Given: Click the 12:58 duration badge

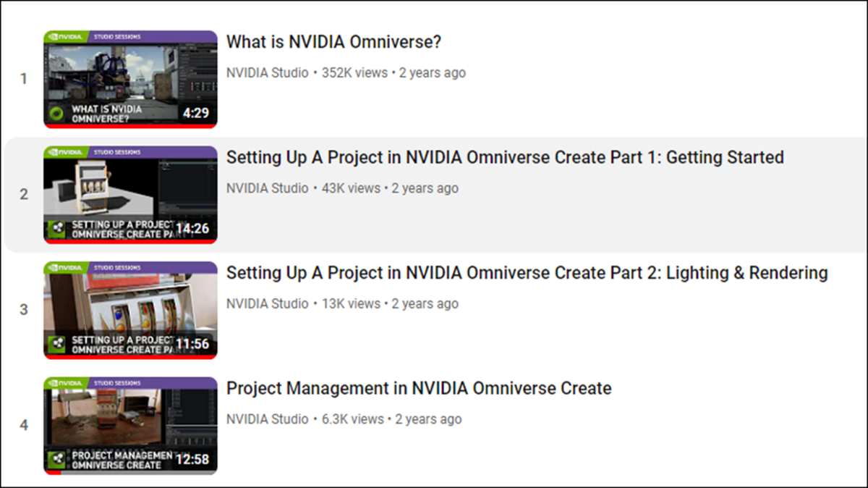Looking at the screenshot, I should click(192, 459).
